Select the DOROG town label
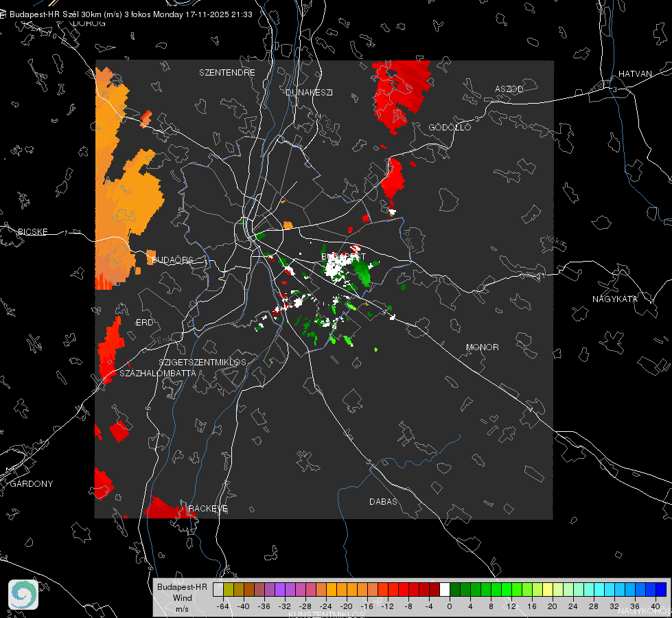Viewport: 672px width, 618px height. coord(89,23)
